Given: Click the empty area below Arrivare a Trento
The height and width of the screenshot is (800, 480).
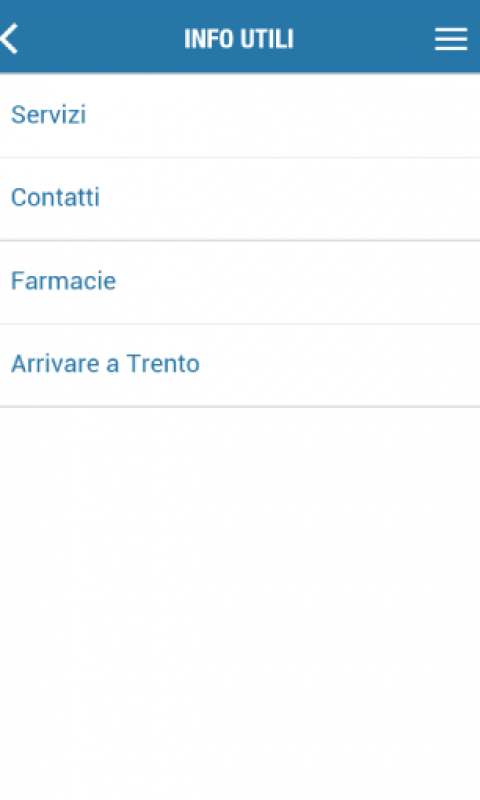Looking at the screenshot, I should pyautogui.click(x=240, y=604).
